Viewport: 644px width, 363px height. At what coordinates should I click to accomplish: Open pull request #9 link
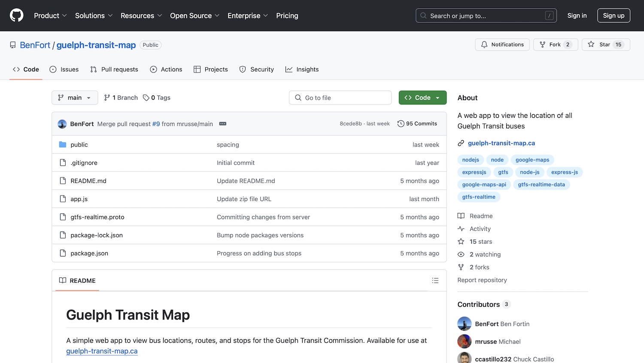click(x=156, y=124)
